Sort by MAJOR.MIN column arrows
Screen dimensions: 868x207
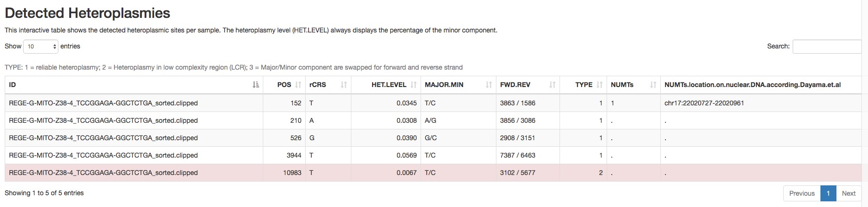[489, 85]
